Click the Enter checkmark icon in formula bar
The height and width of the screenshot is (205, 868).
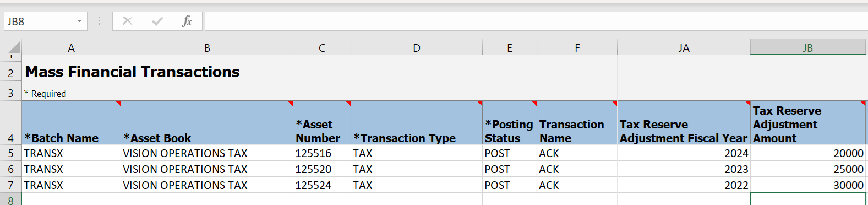tap(157, 21)
